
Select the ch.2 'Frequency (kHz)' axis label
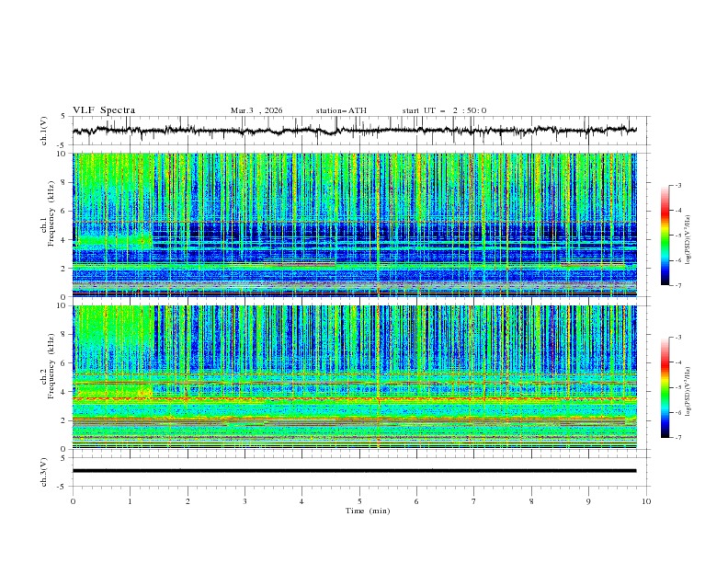51,366
